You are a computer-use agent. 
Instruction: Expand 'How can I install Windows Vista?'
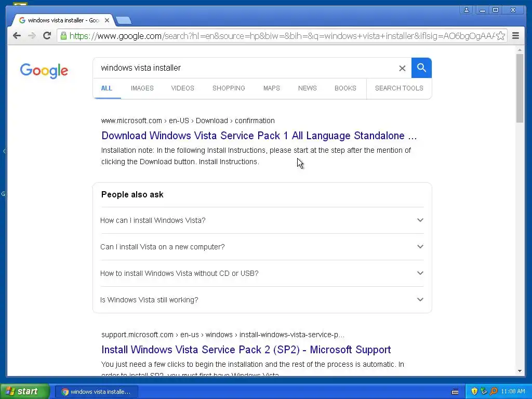[262, 220]
